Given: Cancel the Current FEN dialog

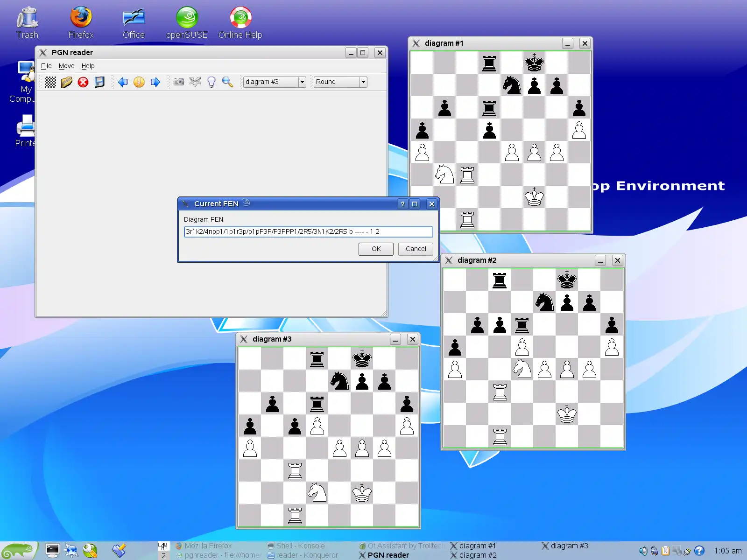Looking at the screenshot, I should 416,249.
